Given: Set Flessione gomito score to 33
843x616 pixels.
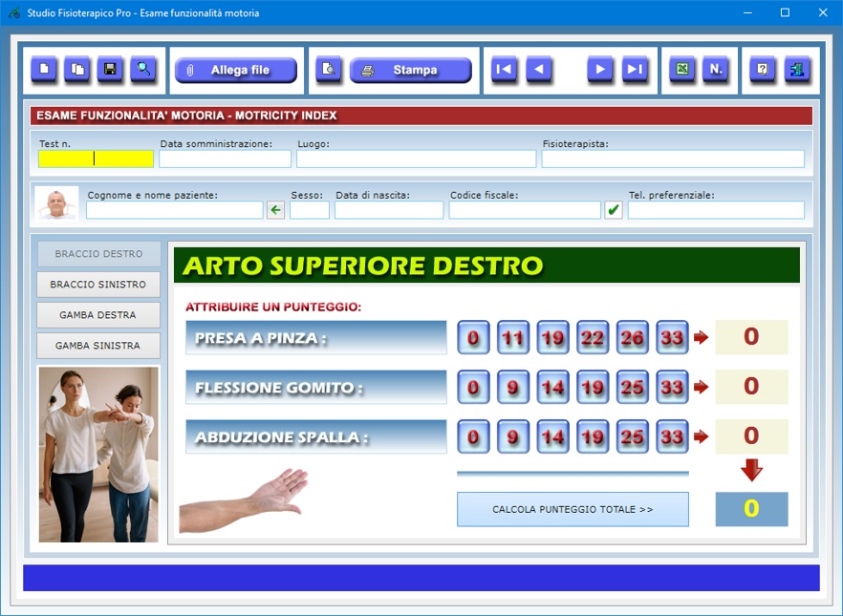Looking at the screenshot, I should click(672, 387).
